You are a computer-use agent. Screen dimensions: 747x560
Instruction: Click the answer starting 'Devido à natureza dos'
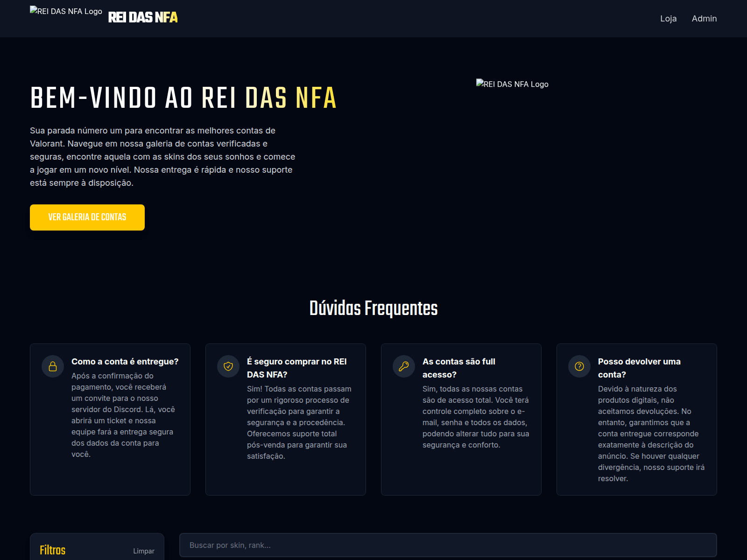(x=651, y=434)
